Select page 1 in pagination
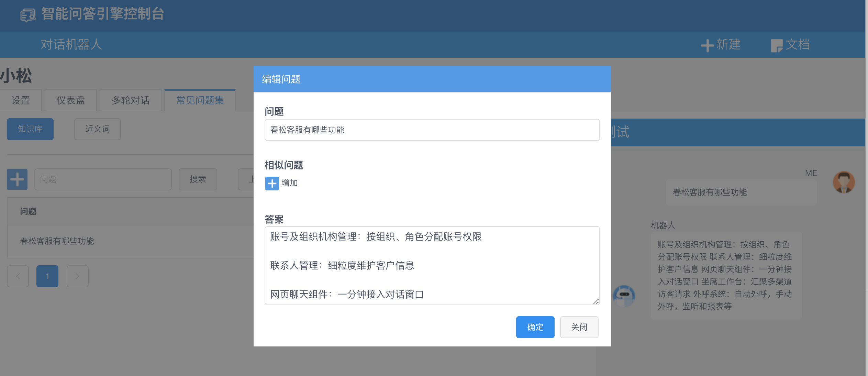Image resolution: width=868 pixels, height=376 pixels. coord(47,276)
